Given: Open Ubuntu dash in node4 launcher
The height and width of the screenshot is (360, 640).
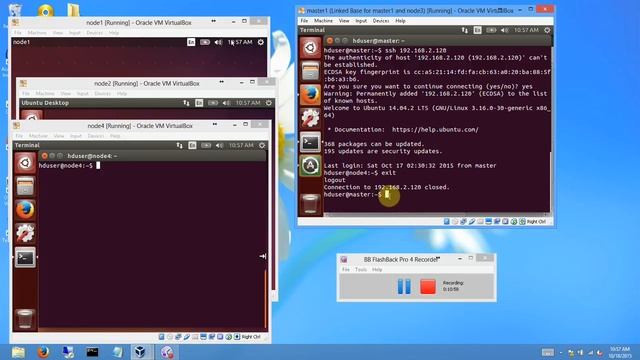Looking at the screenshot, I should [25, 163].
